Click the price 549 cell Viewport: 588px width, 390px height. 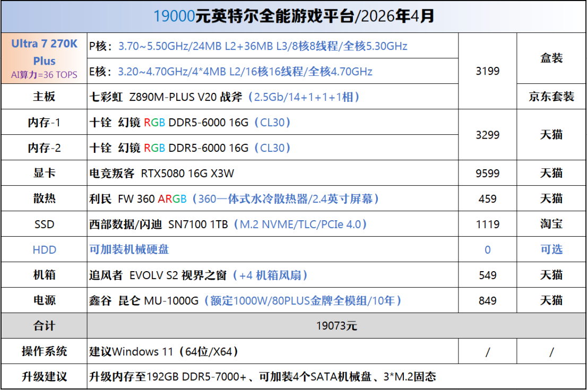[x=488, y=275]
